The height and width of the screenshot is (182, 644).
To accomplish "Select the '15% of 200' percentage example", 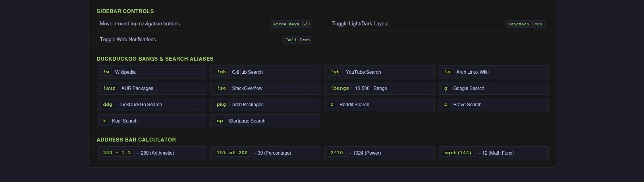I will (266, 153).
